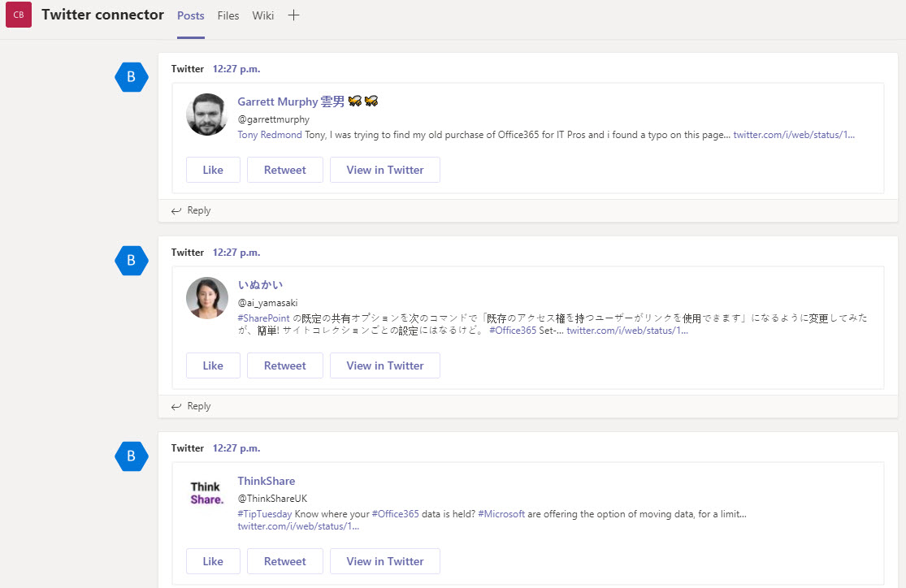The image size is (906, 588).
Task: Click bot avatar beside ai_yamasaki post
Action: tap(131, 261)
